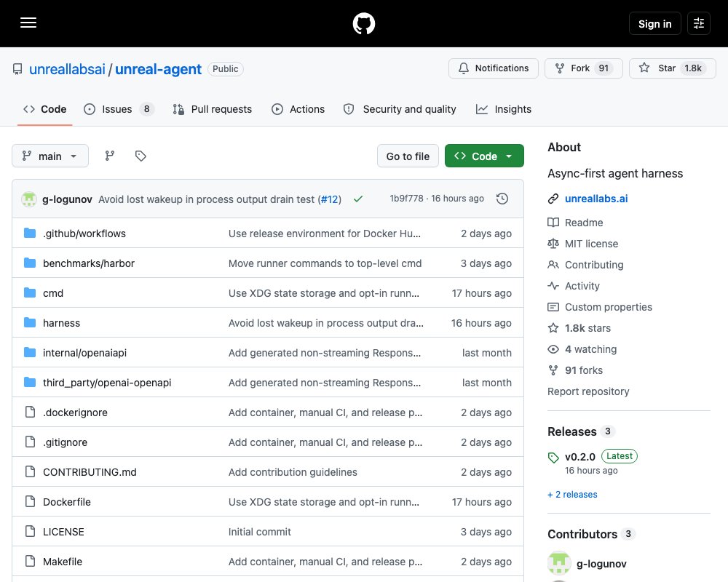The image size is (728, 582).
Task: Open the harness folder
Action: (61, 323)
